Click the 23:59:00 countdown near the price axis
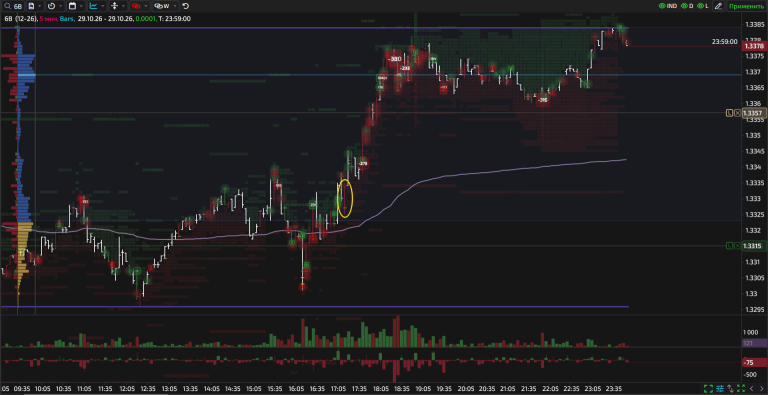Viewport: 768px width, 395px height. coord(724,42)
